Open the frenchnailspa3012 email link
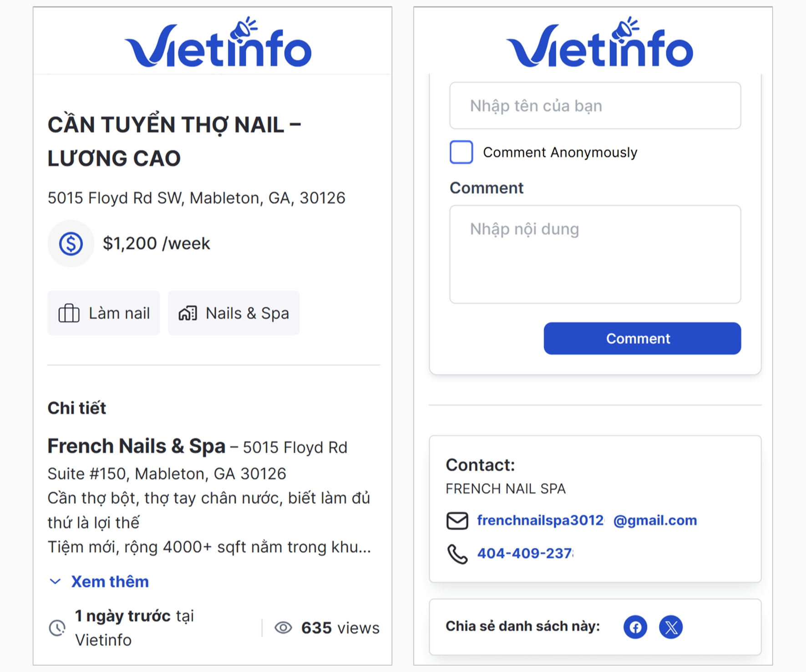 click(587, 520)
